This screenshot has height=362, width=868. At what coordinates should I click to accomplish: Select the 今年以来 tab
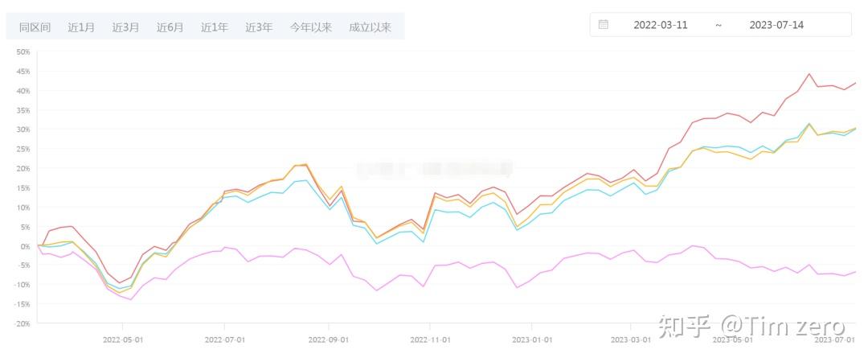tap(311, 27)
